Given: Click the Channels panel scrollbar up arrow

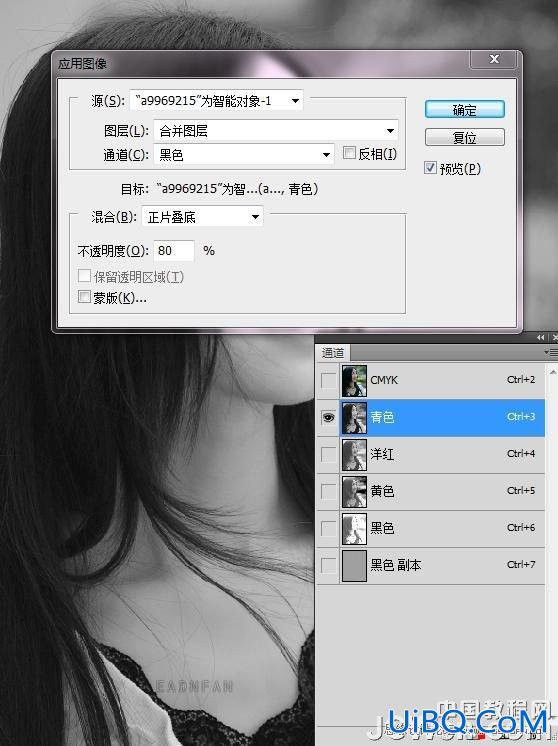Looking at the screenshot, I should click(x=552, y=371).
